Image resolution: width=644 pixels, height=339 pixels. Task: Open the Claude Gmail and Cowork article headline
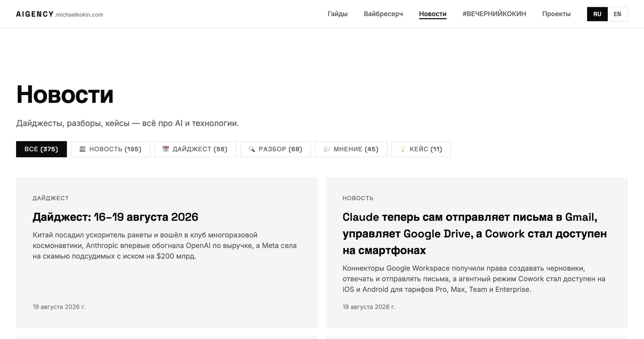click(475, 234)
